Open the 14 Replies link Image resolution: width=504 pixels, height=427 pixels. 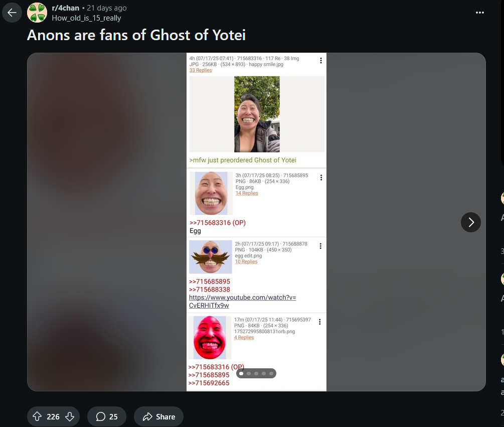247,193
